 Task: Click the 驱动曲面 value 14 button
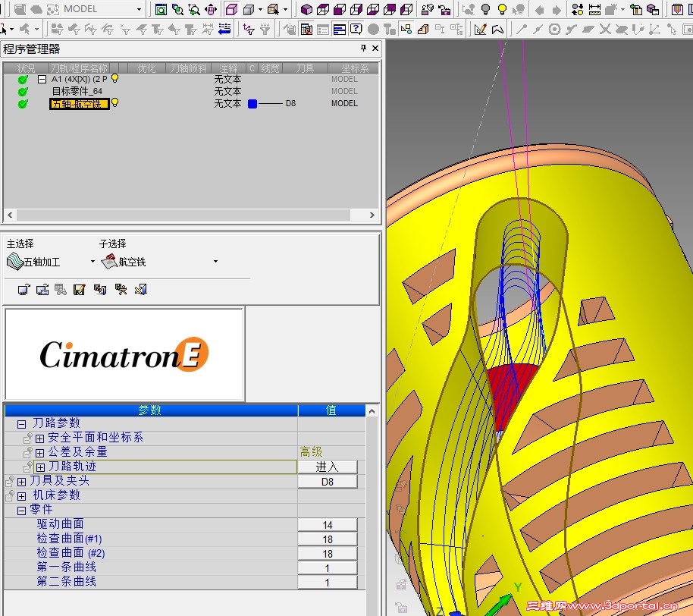[328, 525]
